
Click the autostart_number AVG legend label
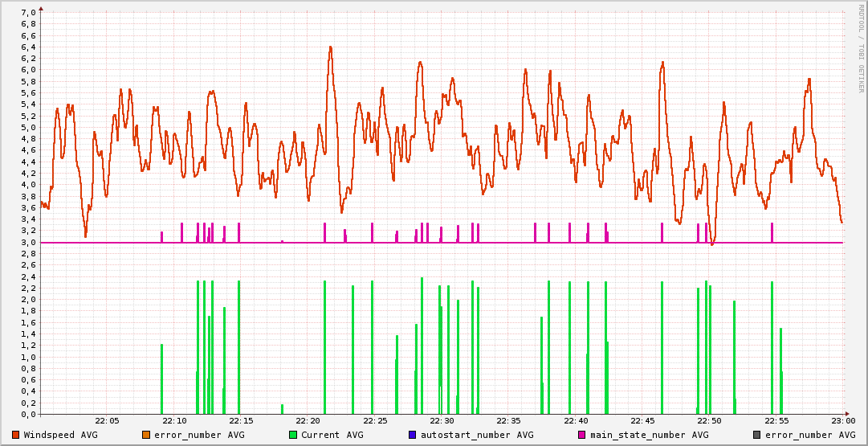477,435
